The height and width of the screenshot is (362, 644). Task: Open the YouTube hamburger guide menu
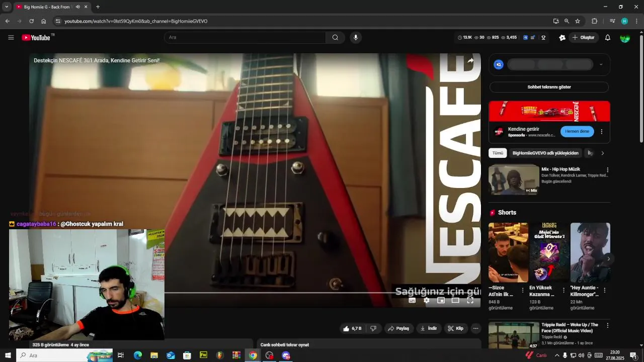pos(11,38)
